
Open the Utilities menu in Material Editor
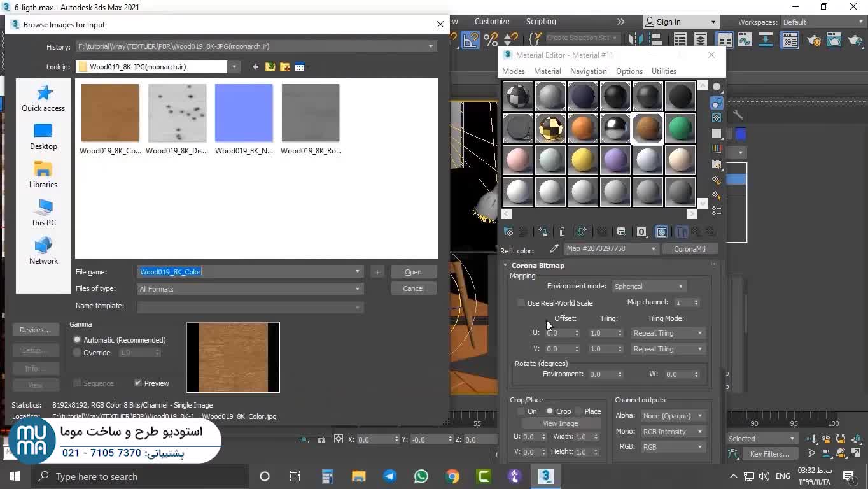[x=663, y=71]
